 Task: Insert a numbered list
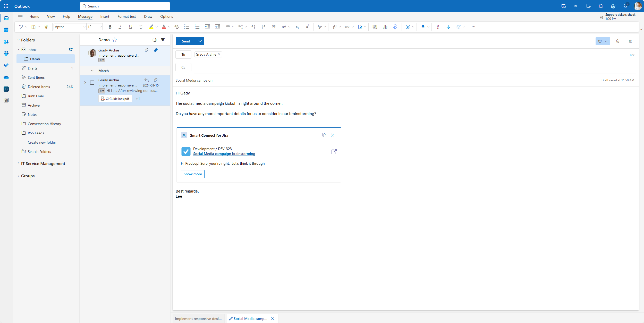pyautogui.click(x=197, y=27)
